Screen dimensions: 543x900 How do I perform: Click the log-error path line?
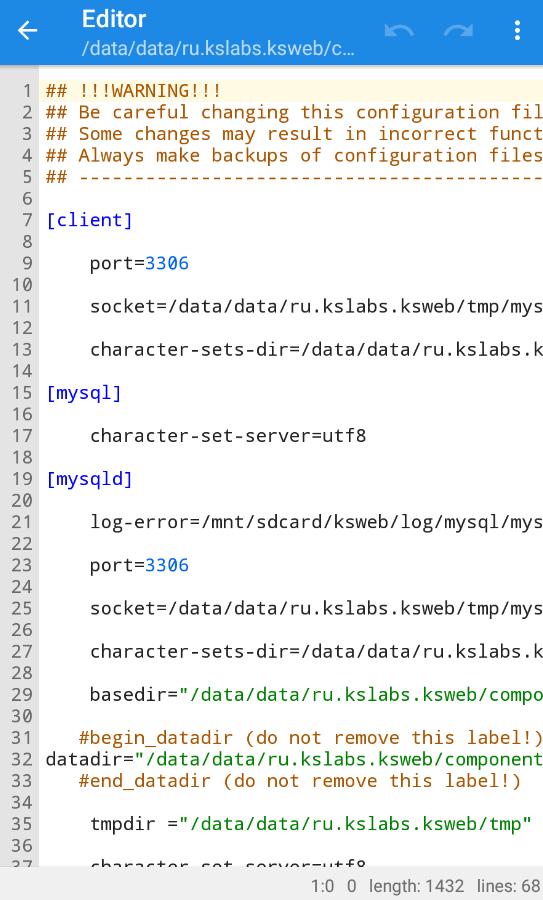[316, 522]
